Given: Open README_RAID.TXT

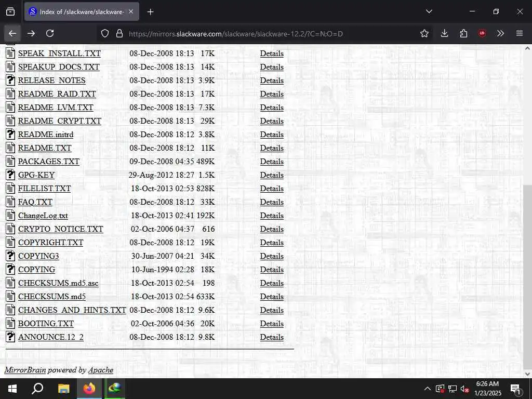Looking at the screenshot, I should click(57, 94).
